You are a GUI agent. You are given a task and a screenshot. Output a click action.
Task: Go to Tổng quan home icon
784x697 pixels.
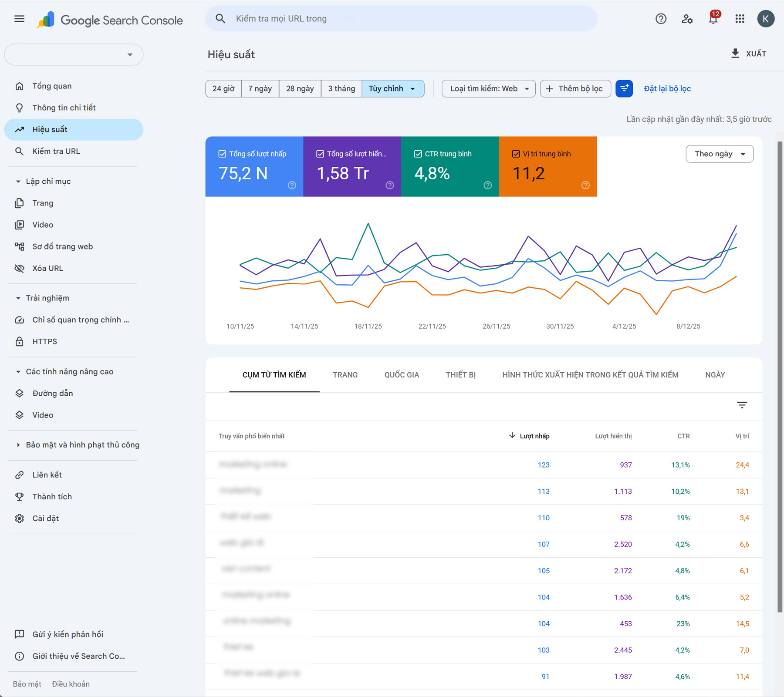click(x=20, y=86)
